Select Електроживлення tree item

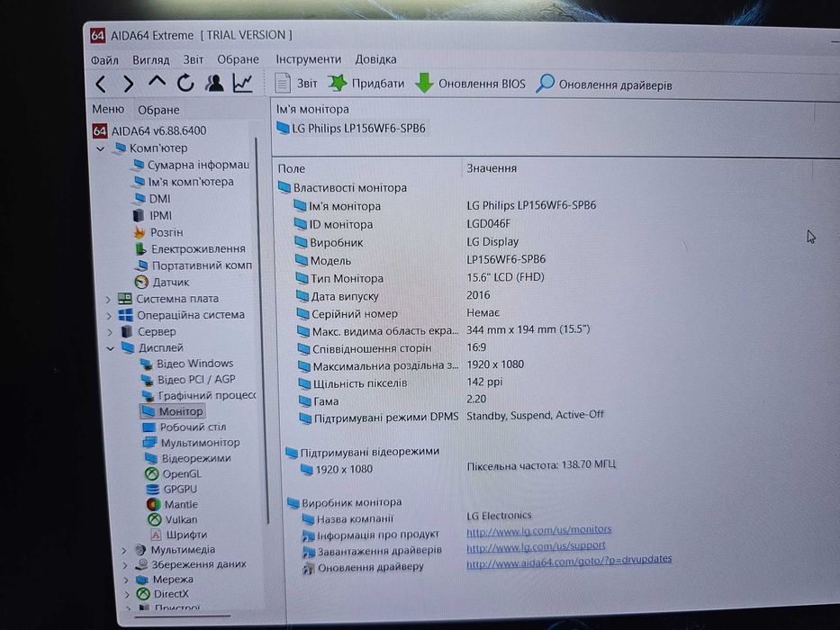click(x=190, y=249)
